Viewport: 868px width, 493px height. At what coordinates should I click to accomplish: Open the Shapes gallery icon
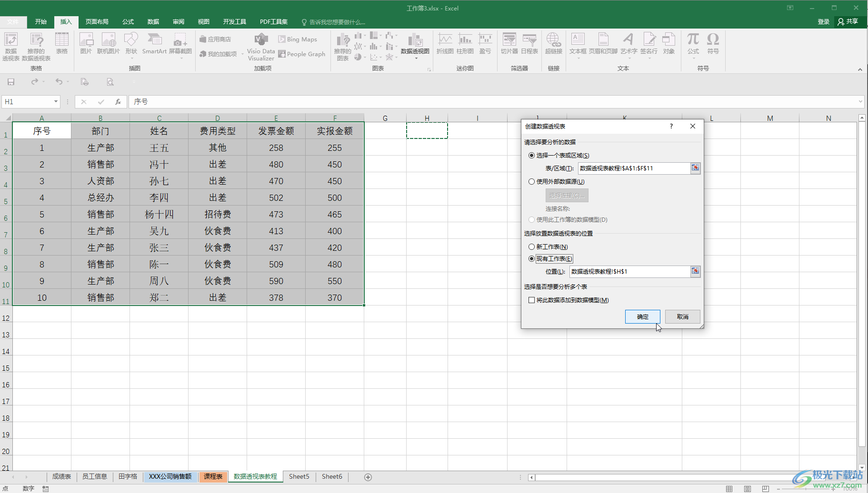click(x=131, y=45)
